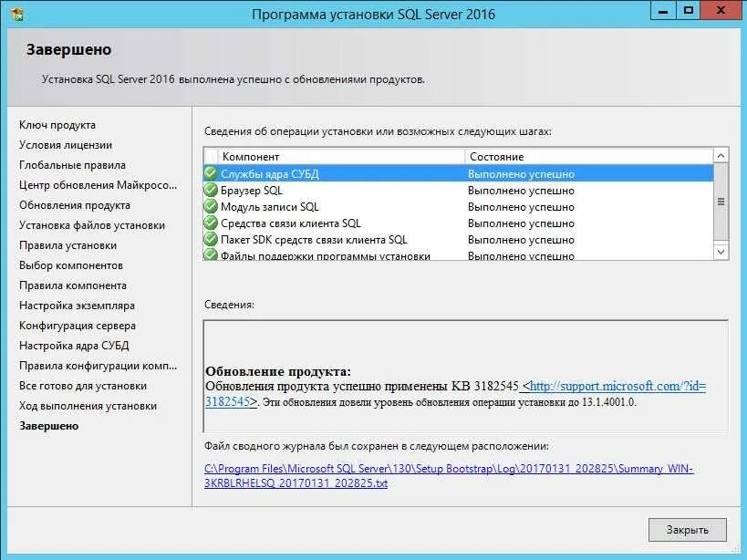Click the component list scrollbar thumb
This screenshot has height=560, width=747.
(x=721, y=202)
